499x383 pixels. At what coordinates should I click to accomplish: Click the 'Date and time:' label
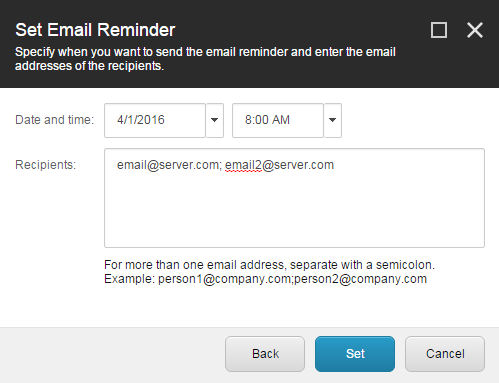(x=55, y=120)
